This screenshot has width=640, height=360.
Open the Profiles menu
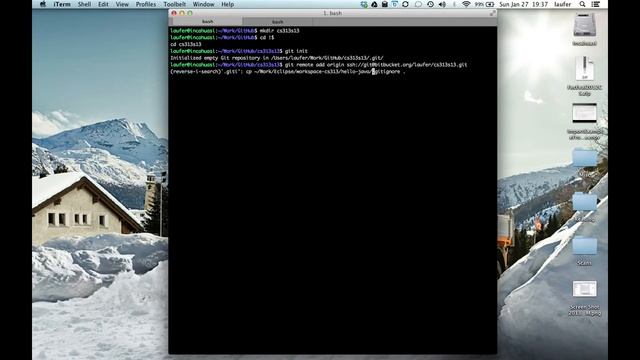click(146, 4)
